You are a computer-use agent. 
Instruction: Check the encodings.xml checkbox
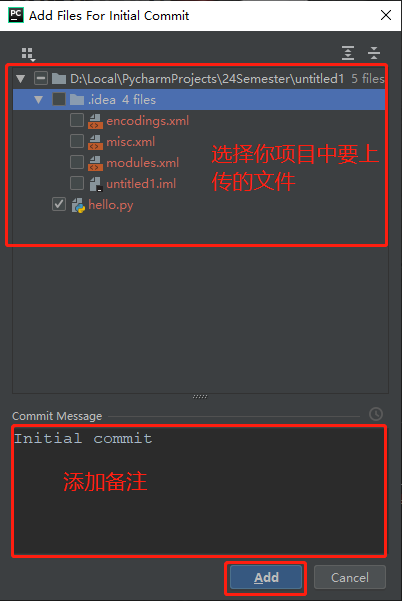tap(77, 120)
